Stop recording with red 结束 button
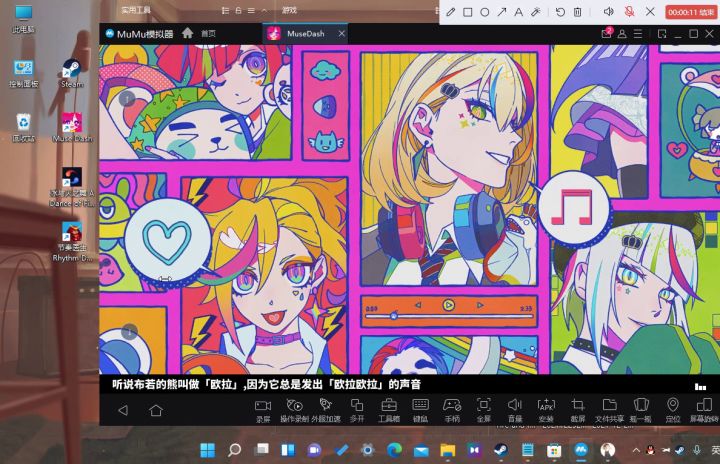This screenshot has width=720, height=464. point(691,12)
